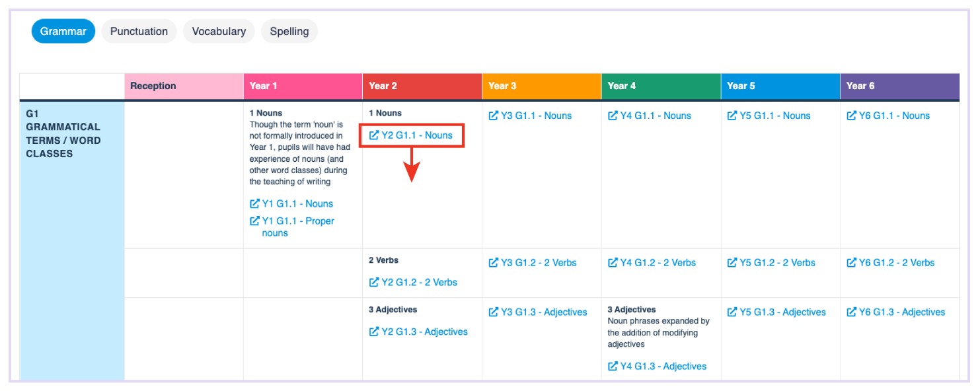Open the Y3 G1.2 - 2 Verbs link
980x391 pixels.
539,263
